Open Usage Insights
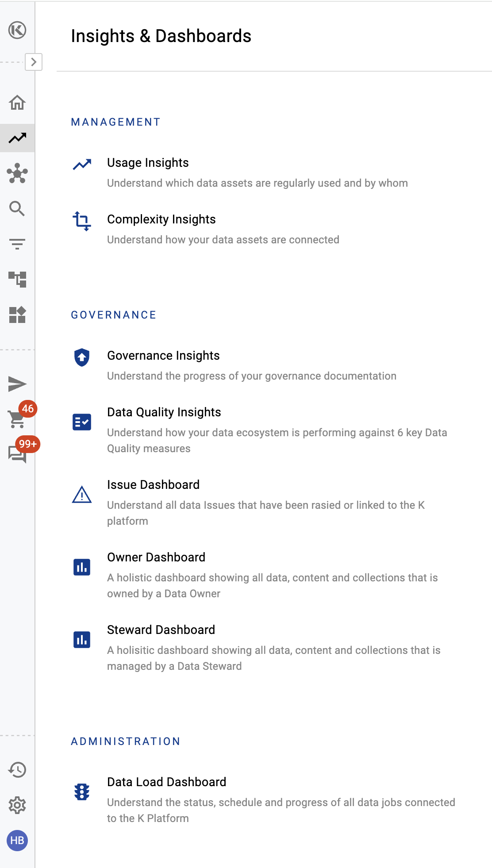The width and height of the screenshot is (492, 868). (148, 163)
